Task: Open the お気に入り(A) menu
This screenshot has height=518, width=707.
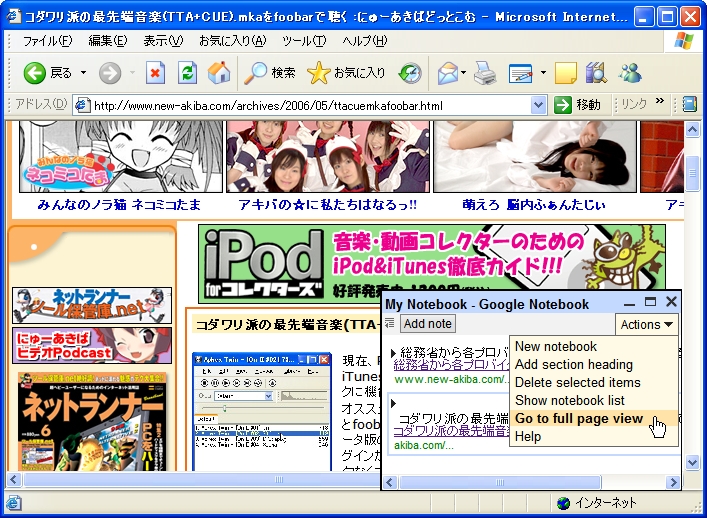Action: (x=233, y=41)
